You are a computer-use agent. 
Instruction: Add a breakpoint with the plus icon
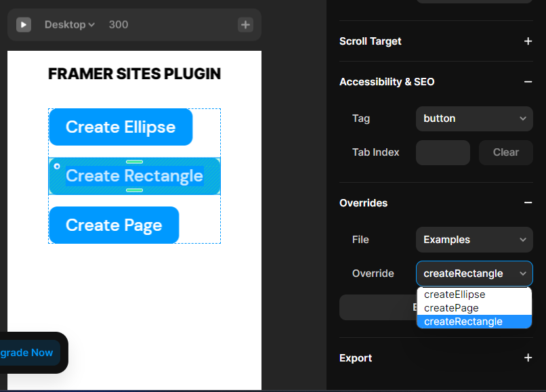245,25
